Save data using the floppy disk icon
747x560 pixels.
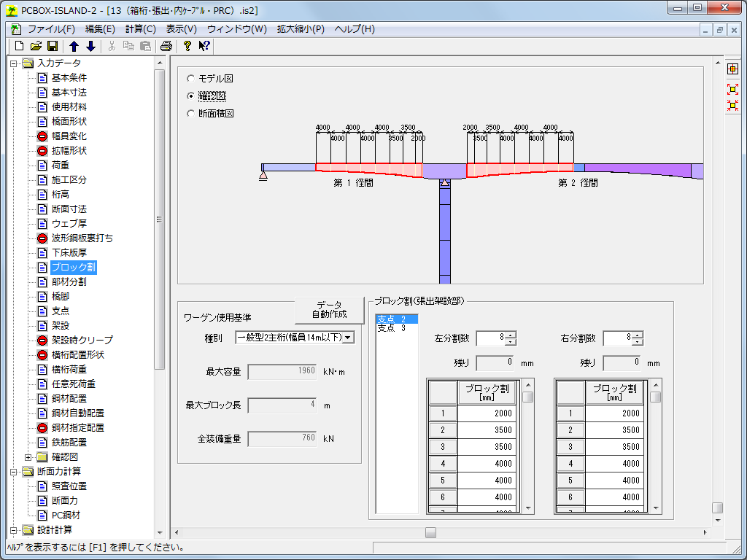tap(52, 46)
